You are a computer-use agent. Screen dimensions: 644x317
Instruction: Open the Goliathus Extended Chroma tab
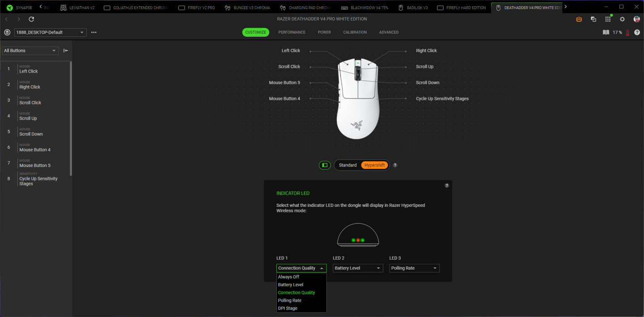[x=136, y=8]
